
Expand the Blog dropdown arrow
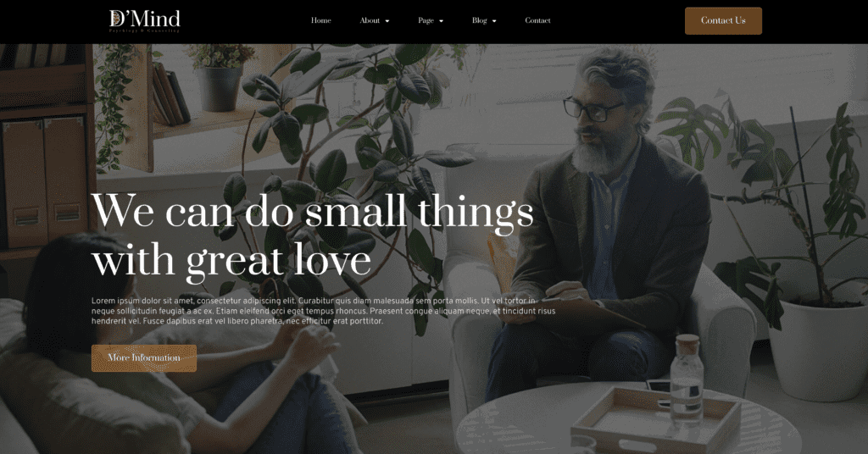(x=494, y=21)
